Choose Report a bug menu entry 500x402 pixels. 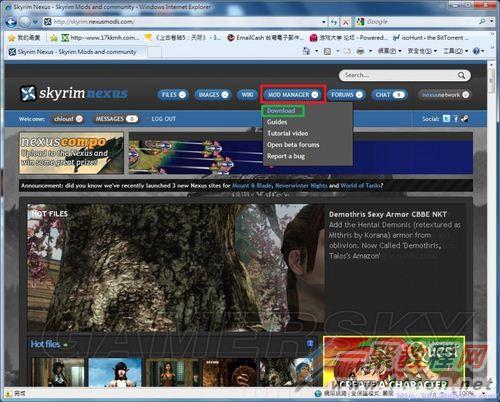click(286, 156)
